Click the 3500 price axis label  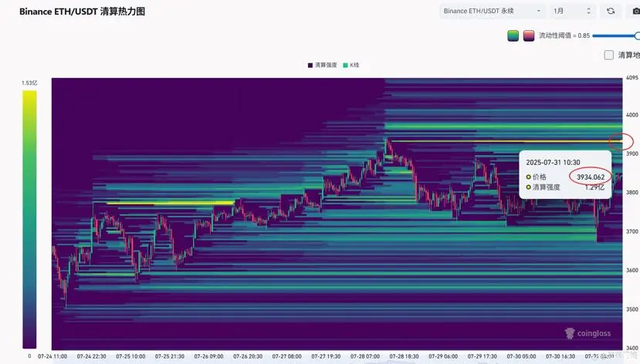click(x=632, y=309)
